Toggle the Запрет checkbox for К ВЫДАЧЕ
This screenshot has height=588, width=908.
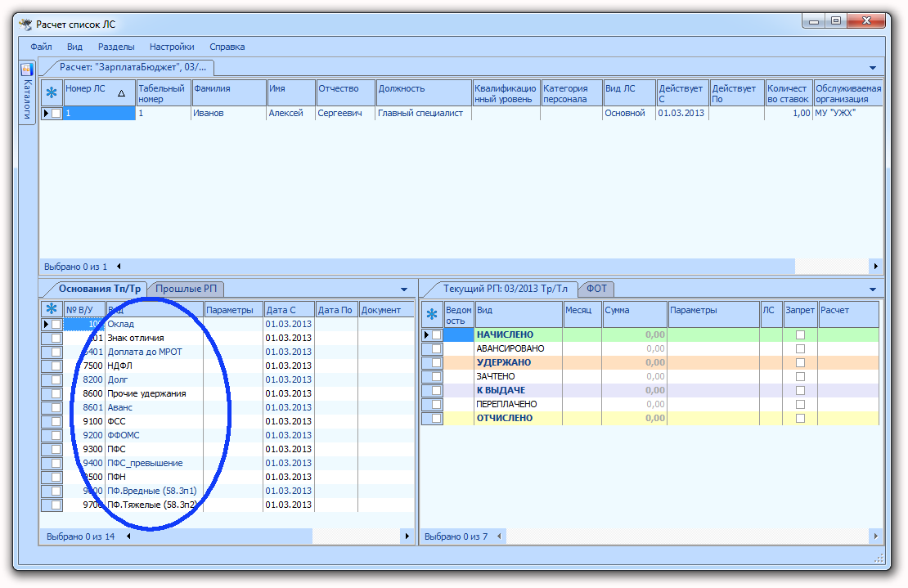pyautogui.click(x=800, y=390)
